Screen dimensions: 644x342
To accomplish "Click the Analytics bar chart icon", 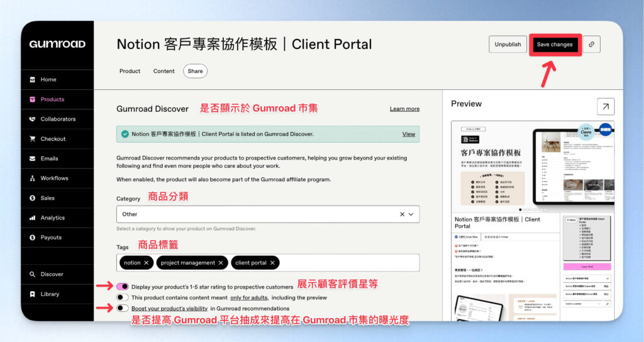I will pyautogui.click(x=33, y=218).
